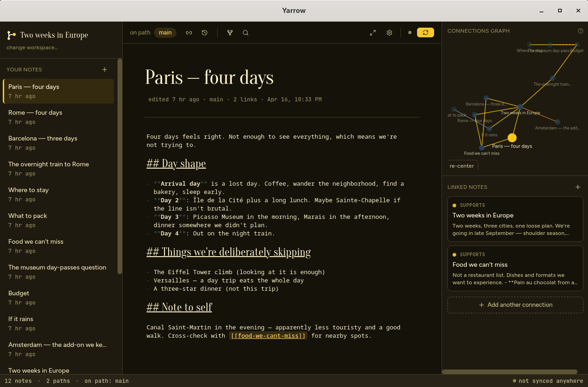The height and width of the screenshot is (387, 588).
Task: Open the branching paths icon
Action: [230, 33]
